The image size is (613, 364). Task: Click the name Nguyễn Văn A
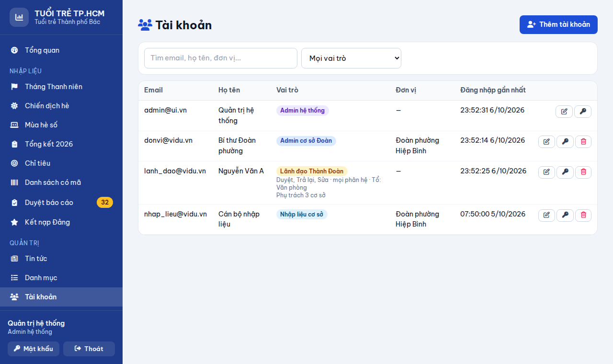tap(241, 171)
